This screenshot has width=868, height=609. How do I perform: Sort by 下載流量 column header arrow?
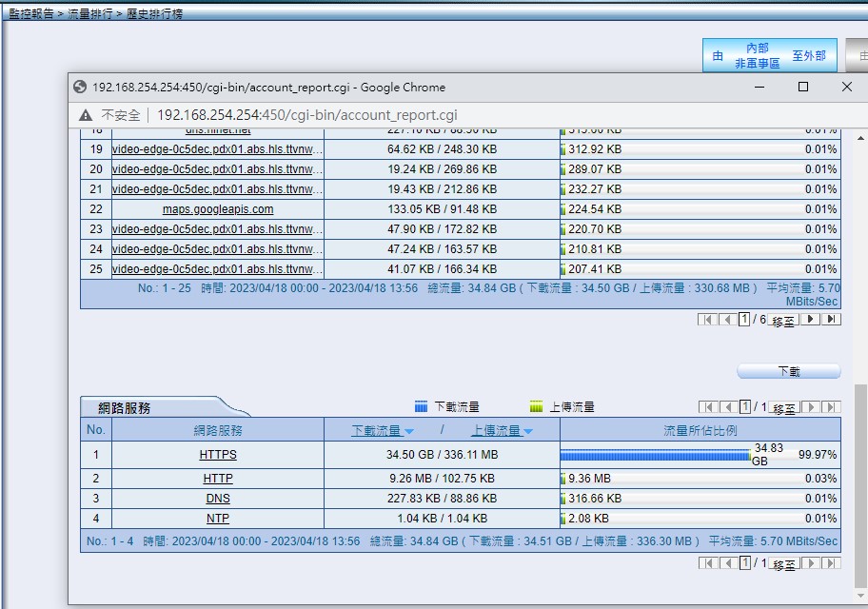[x=409, y=431]
